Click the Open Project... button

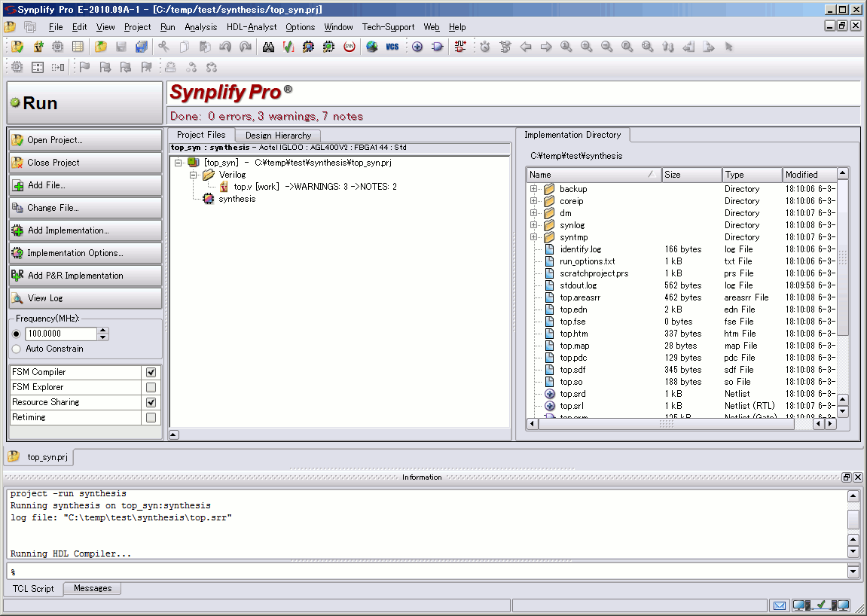pos(85,140)
